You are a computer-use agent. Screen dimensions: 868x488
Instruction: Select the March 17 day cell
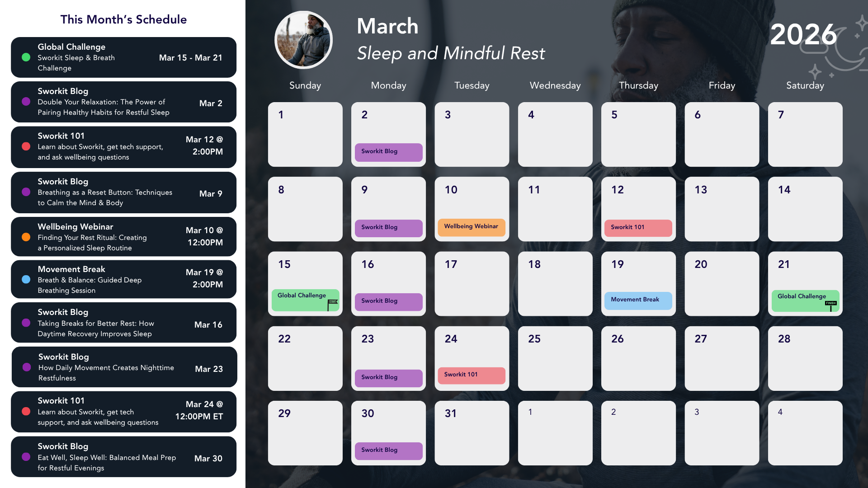pyautogui.click(x=472, y=283)
